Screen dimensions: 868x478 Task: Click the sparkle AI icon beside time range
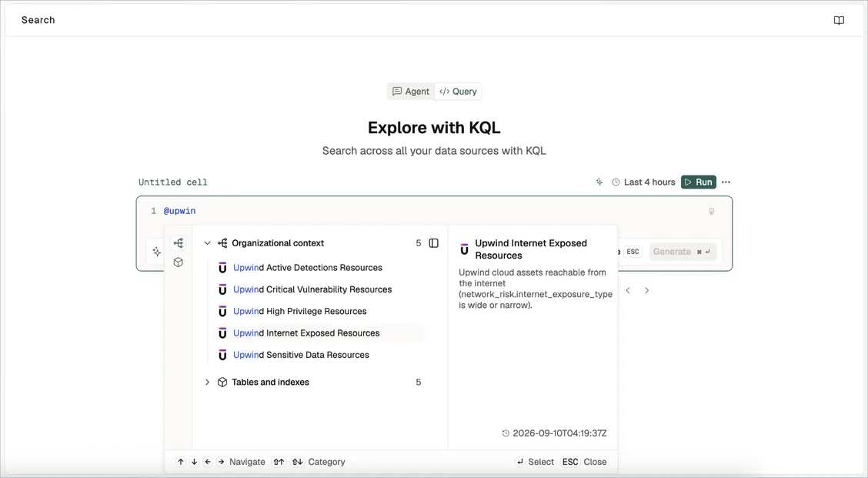(x=599, y=182)
